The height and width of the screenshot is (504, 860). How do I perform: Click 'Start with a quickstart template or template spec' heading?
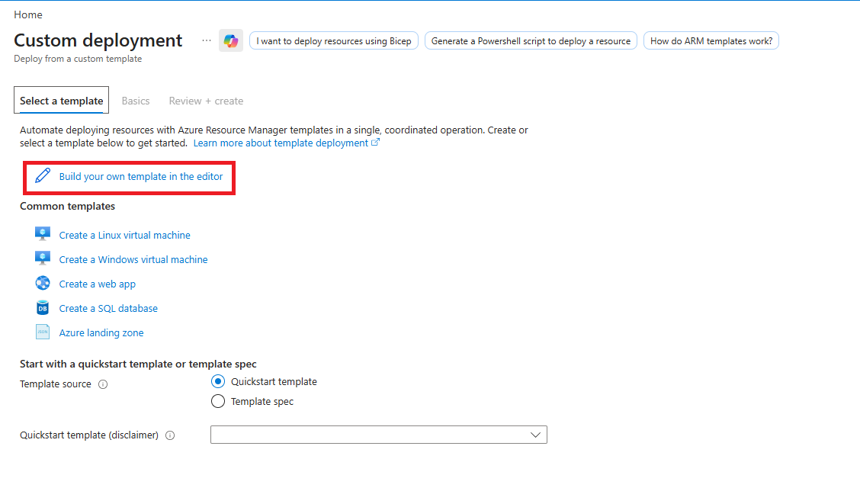pyautogui.click(x=138, y=364)
